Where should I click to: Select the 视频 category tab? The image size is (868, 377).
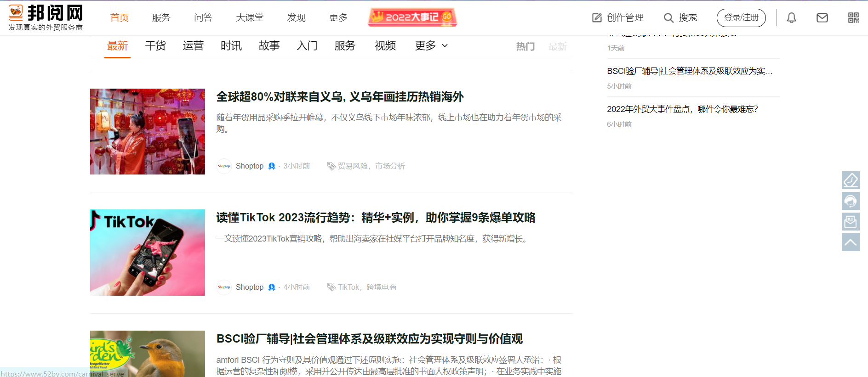tap(385, 45)
